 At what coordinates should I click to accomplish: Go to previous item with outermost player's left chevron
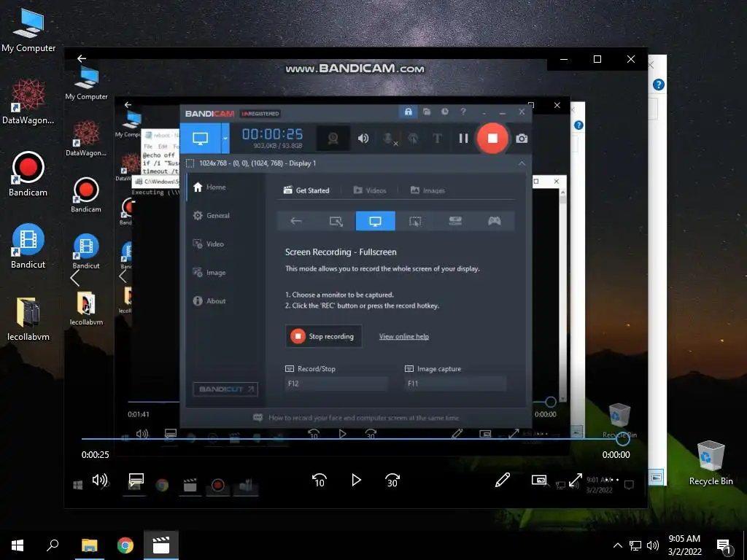click(75, 278)
